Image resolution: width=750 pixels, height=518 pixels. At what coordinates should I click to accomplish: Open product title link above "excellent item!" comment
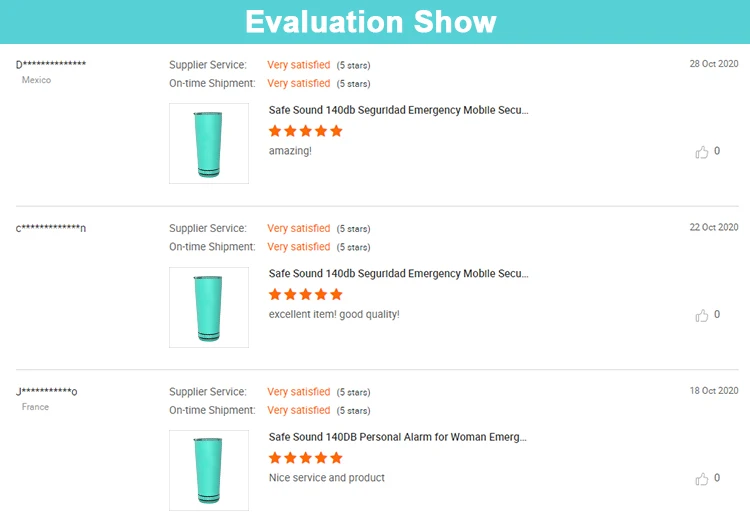(398, 273)
